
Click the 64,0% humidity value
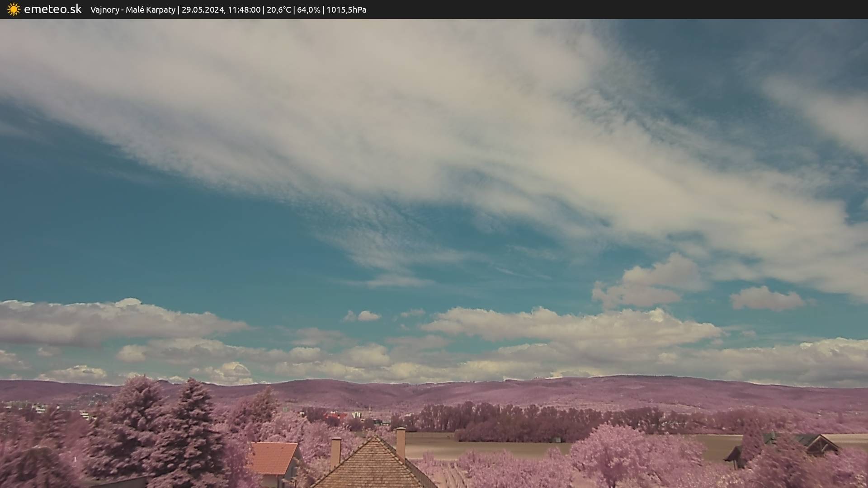point(308,10)
